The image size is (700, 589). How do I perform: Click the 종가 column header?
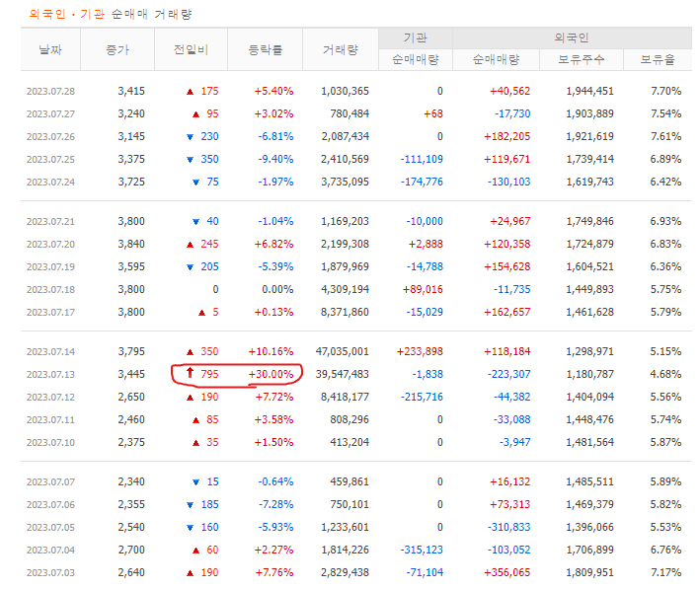[117, 49]
